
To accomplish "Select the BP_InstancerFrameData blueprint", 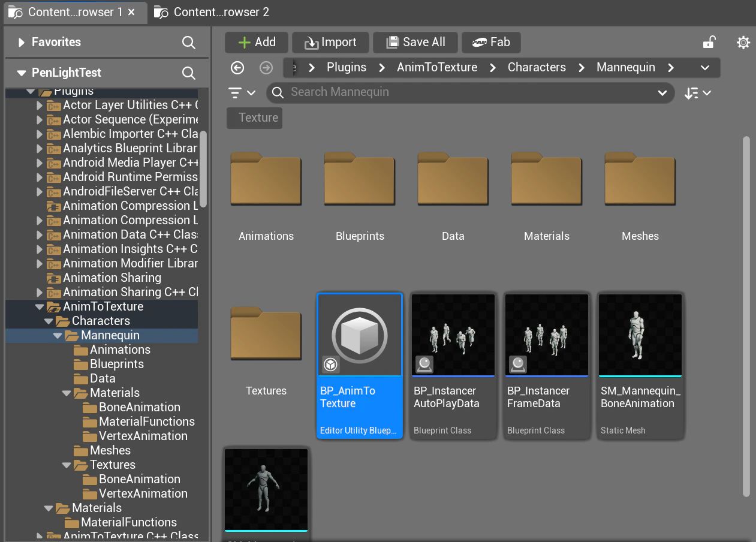I will click(547, 366).
